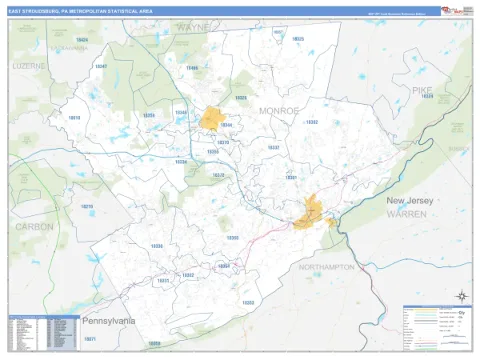This screenshot has width=480, height=360.
Task: Click ZIP code 18354 label
Action: (x=224, y=266)
